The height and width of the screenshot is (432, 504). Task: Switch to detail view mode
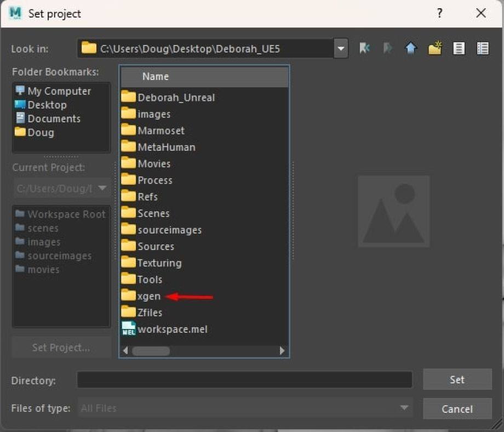[x=483, y=48]
